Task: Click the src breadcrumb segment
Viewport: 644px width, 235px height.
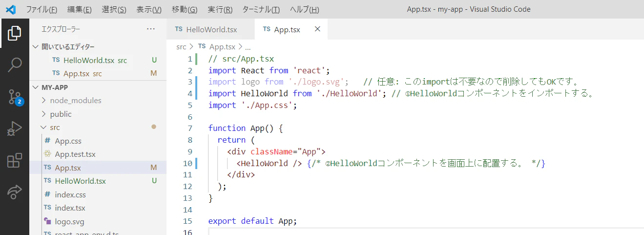Action: coord(181,47)
